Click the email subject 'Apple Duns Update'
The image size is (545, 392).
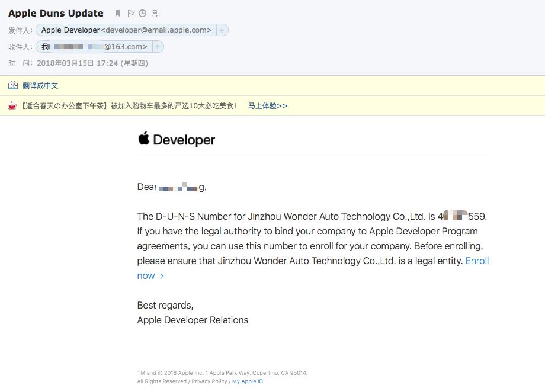56,14
